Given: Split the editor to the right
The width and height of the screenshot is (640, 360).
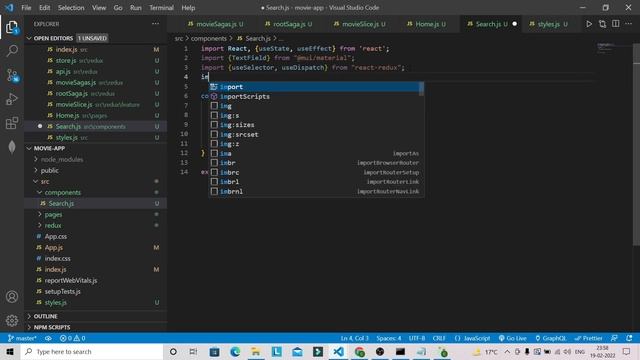Looking at the screenshot, I should pos(616,24).
